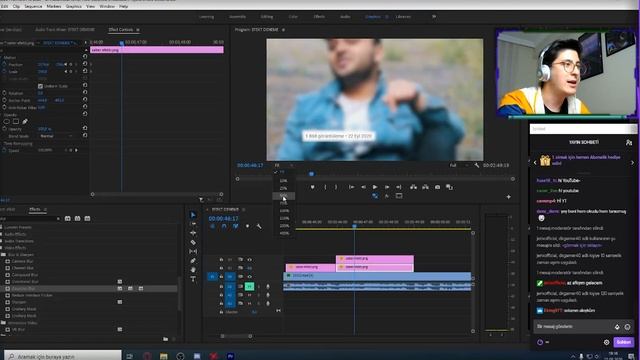Click Mark Out bracket button
The image size is (640, 360).
pyautogui.click(x=336, y=187)
